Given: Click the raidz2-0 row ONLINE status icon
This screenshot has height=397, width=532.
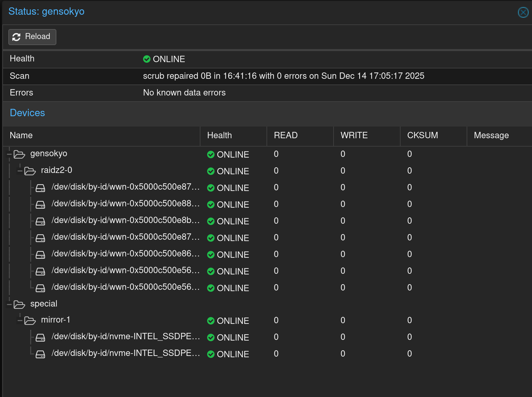Looking at the screenshot, I should [x=211, y=171].
